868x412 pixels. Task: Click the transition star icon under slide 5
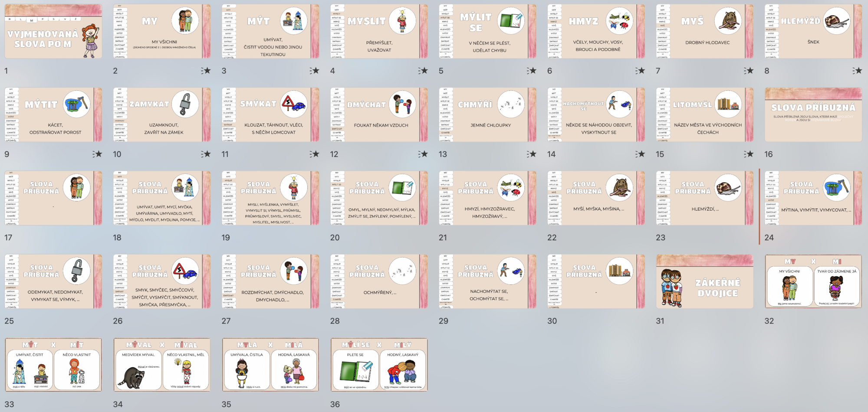pos(531,71)
